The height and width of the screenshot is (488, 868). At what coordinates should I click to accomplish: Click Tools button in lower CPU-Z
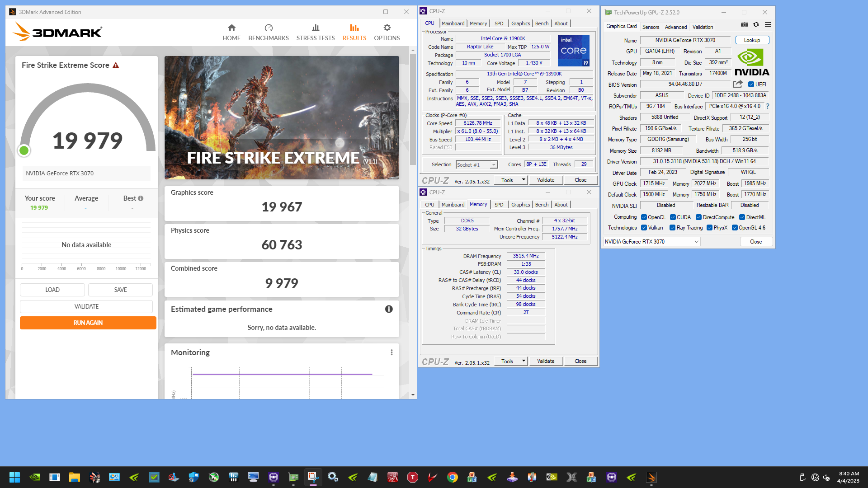[x=507, y=361]
